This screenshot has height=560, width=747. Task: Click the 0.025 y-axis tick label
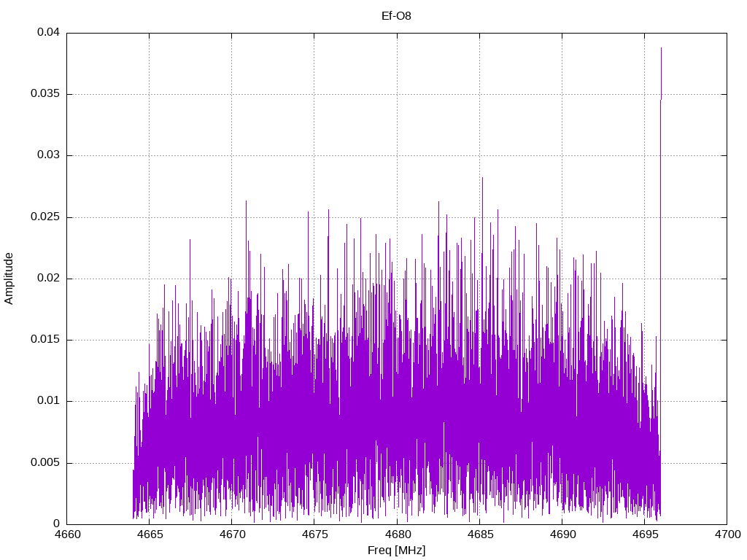[46, 217]
